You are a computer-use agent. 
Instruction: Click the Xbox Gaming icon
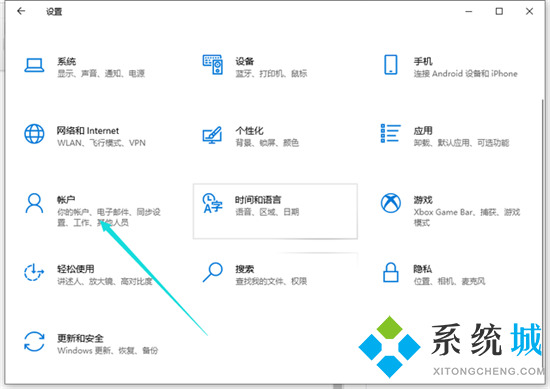coord(391,203)
